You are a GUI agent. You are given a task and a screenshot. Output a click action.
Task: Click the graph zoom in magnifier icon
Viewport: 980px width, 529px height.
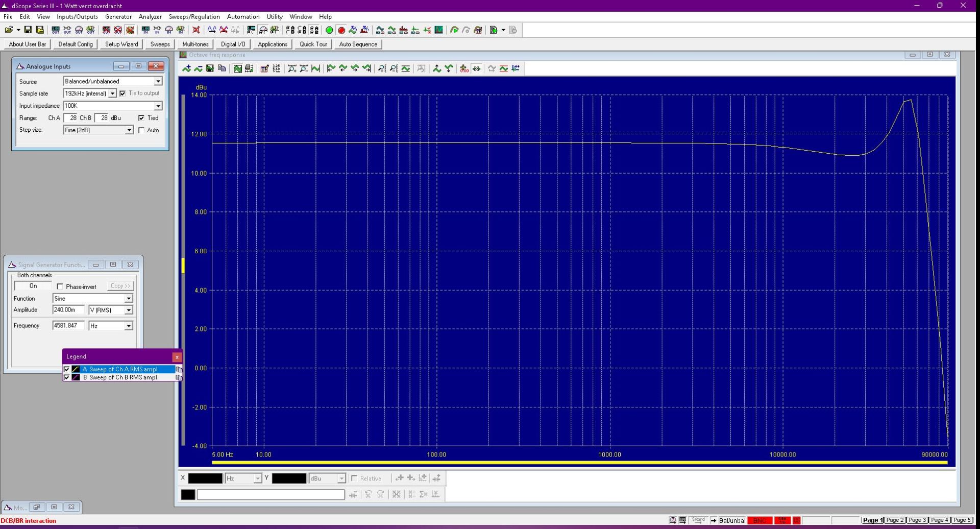pyautogui.click(x=292, y=68)
